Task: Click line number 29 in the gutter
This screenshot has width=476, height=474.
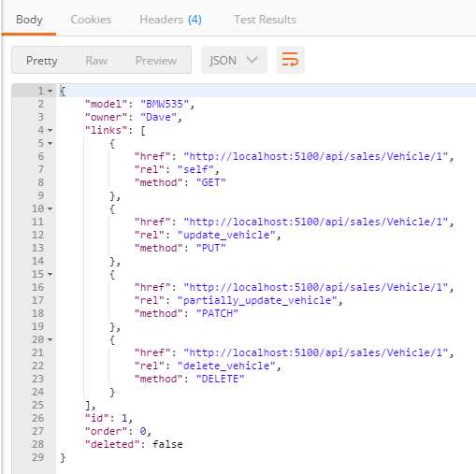Action: click(x=37, y=457)
